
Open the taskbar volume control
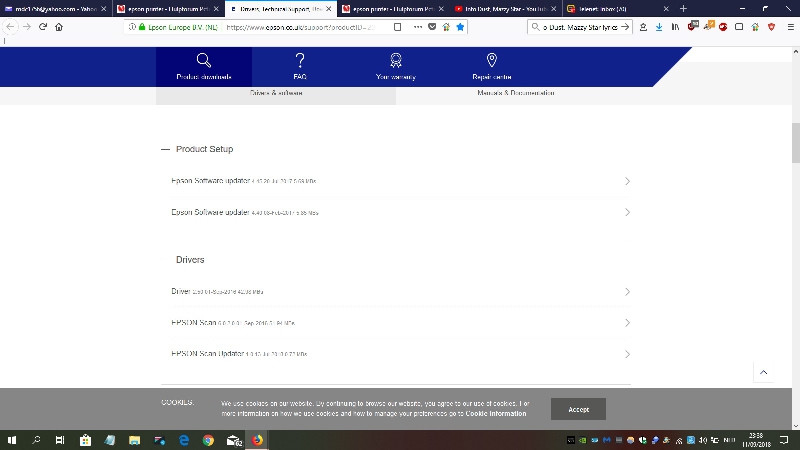pos(703,440)
